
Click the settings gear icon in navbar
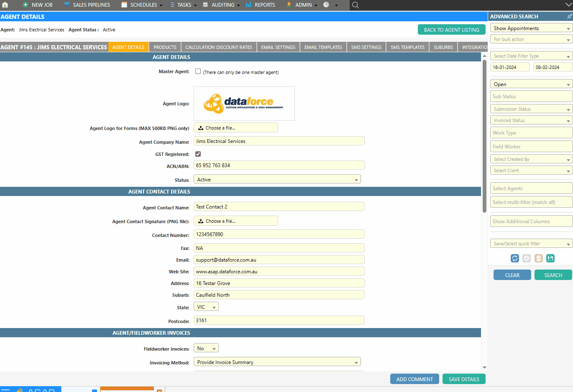click(x=326, y=5)
